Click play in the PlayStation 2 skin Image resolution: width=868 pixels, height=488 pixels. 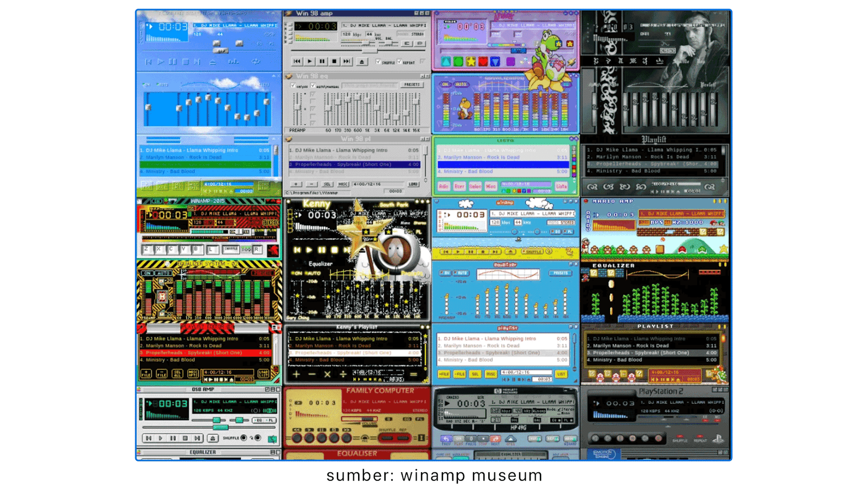click(608, 439)
